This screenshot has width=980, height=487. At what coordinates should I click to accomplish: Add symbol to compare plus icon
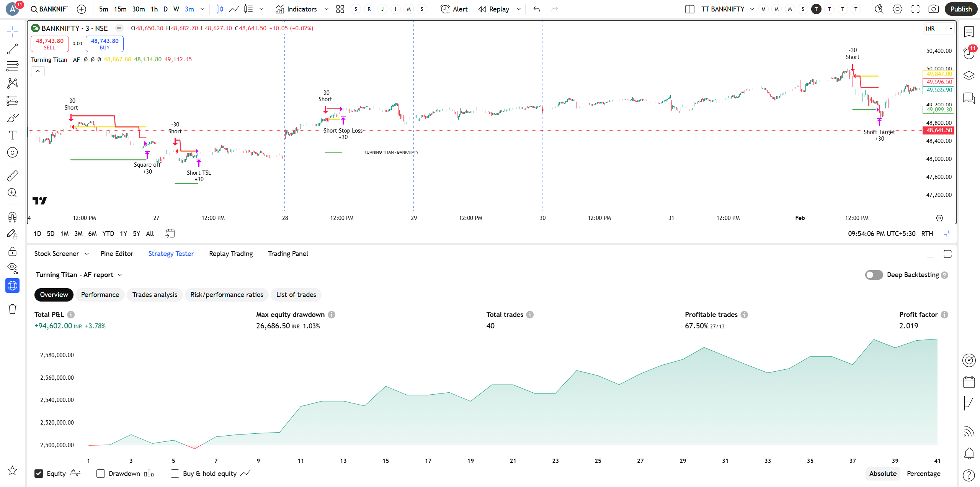coord(82,9)
